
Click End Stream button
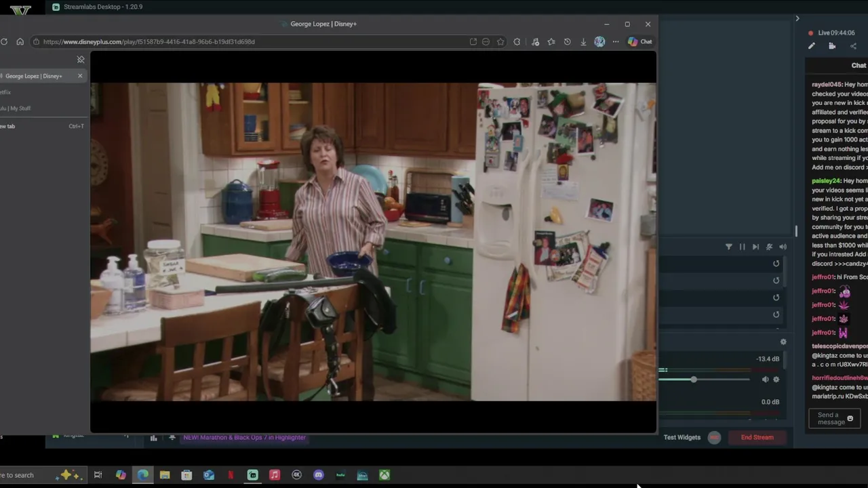tap(757, 437)
